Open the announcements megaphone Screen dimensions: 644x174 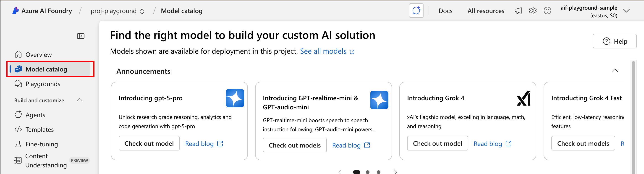pos(518,11)
